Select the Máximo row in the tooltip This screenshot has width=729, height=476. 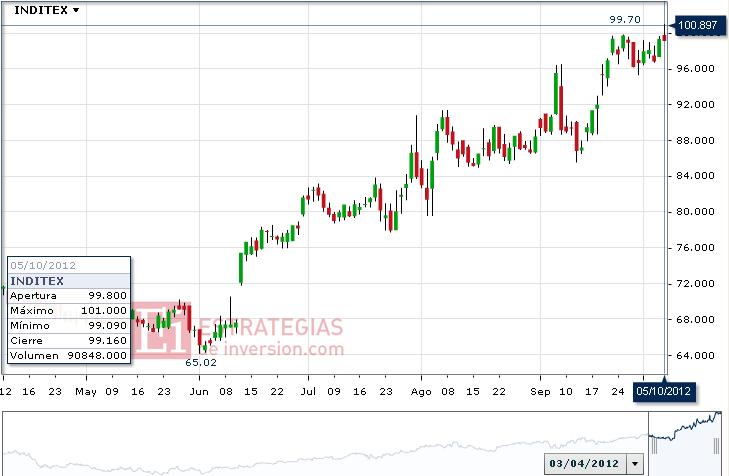pyautogui.click(x=69, y=311)
